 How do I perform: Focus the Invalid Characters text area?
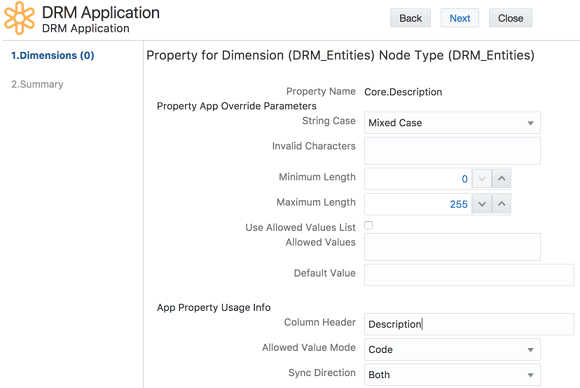[452, 151]
